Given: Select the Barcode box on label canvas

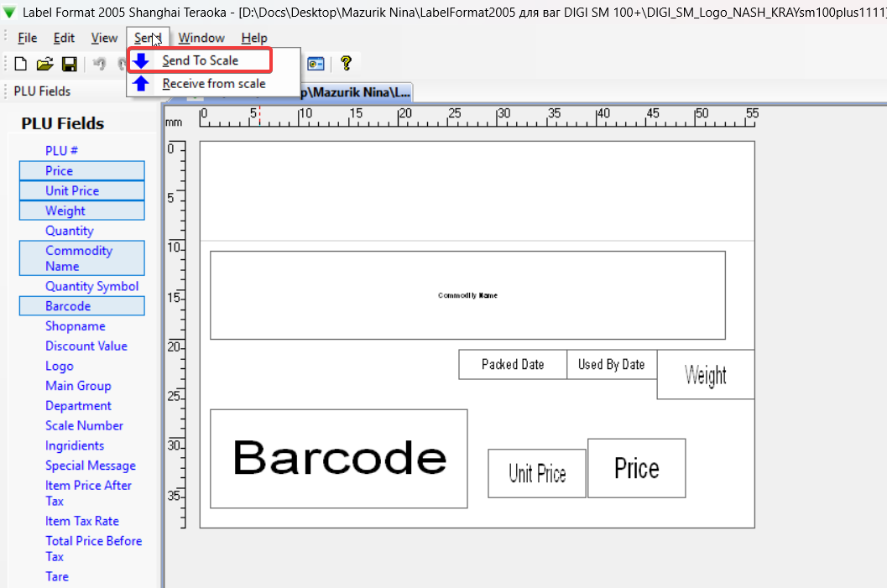Looking at the screenshot, I should [x=338, y=458].
